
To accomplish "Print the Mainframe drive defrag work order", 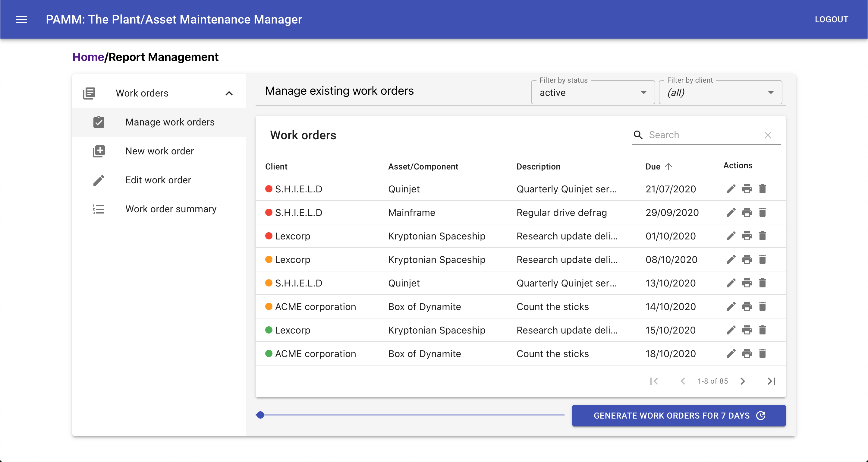I will (x=747, y=212).
